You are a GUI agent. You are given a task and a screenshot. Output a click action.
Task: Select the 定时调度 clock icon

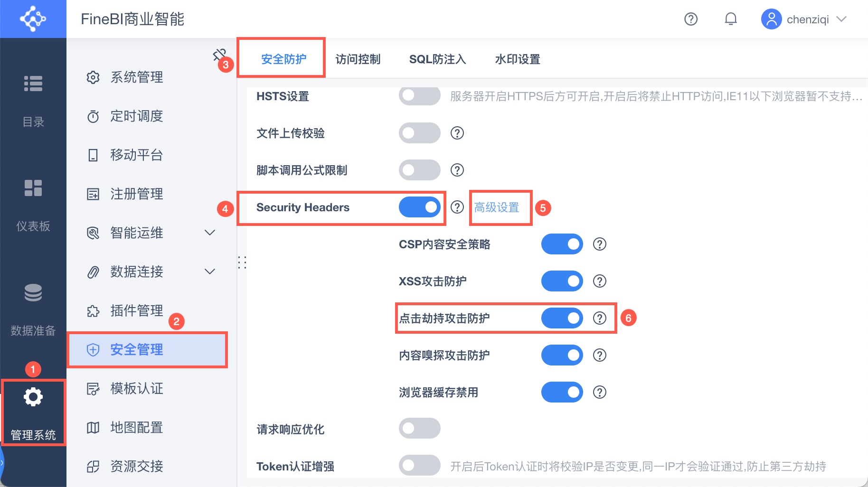tap(93, 116)
